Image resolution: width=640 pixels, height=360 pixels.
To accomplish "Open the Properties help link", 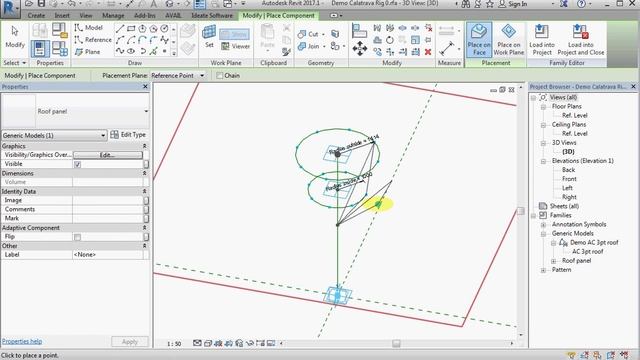I will coord(22,341).
